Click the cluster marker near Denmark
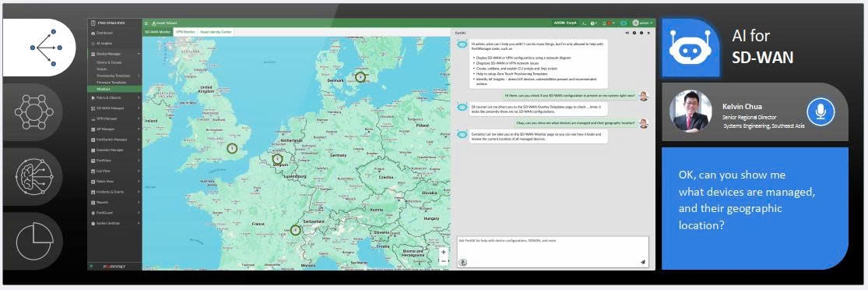The width and height of the screenshot is (868, 290). point(360,77)
